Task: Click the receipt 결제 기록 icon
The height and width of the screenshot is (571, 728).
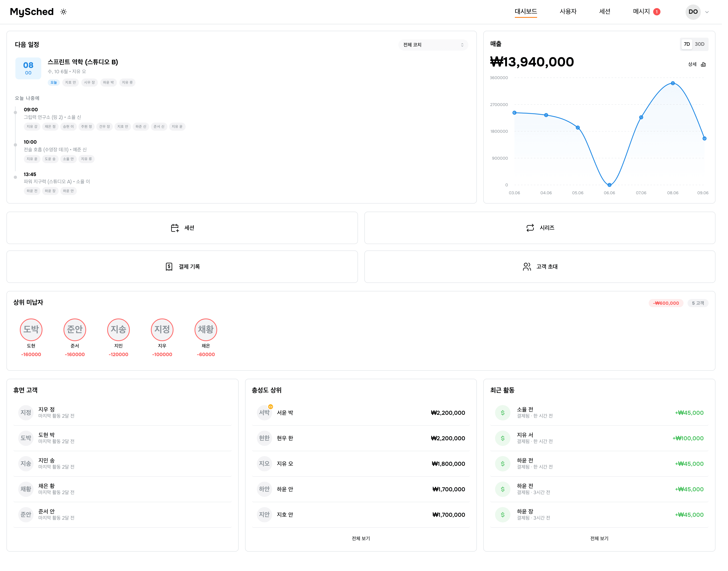Action: (x=170, y=269)
